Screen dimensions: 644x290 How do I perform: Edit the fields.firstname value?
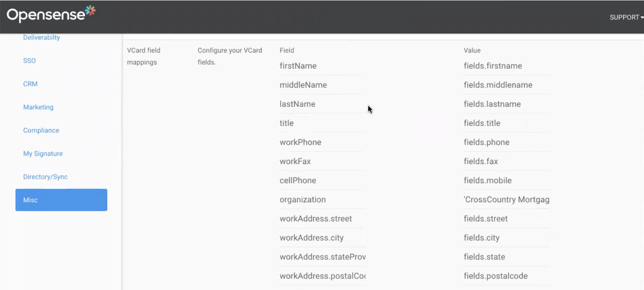click(506, 66)
